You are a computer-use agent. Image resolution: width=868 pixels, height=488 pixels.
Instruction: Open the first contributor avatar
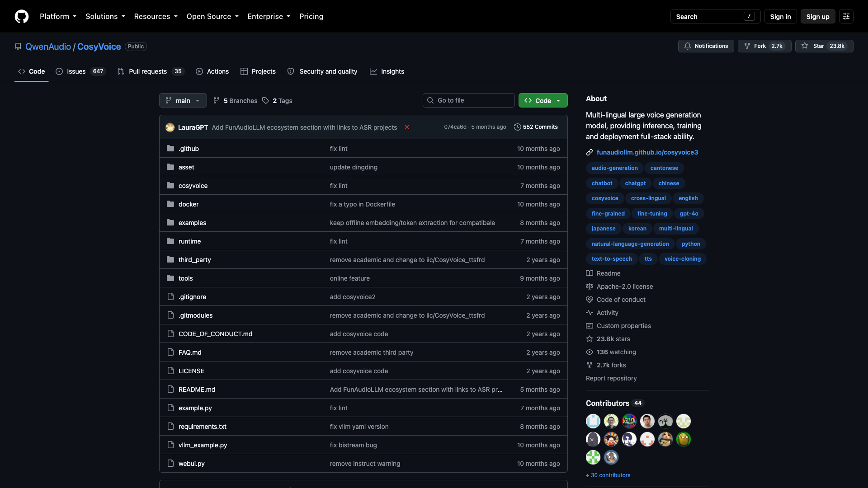point(593,421)
